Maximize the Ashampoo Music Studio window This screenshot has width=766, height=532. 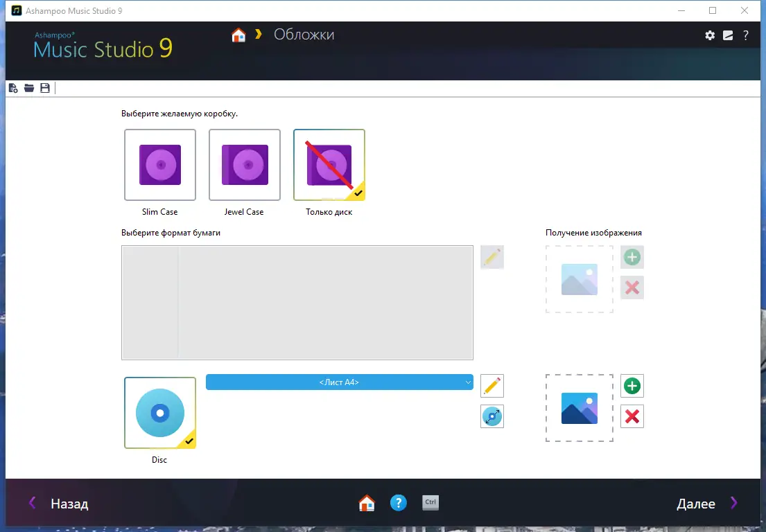point(713,11)
